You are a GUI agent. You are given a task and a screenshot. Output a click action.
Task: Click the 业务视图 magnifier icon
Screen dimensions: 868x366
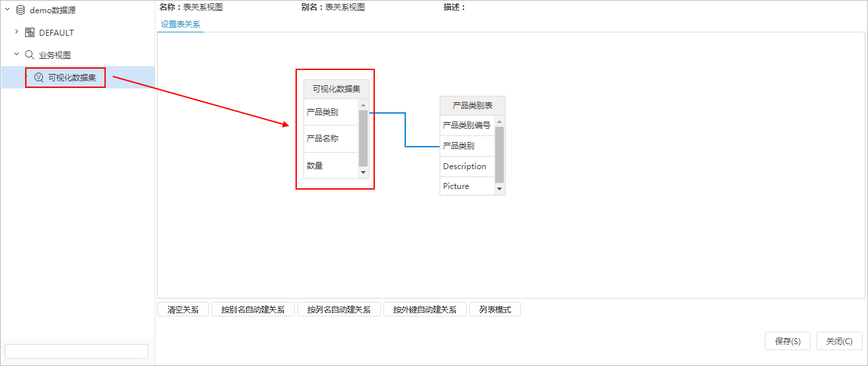30,55
